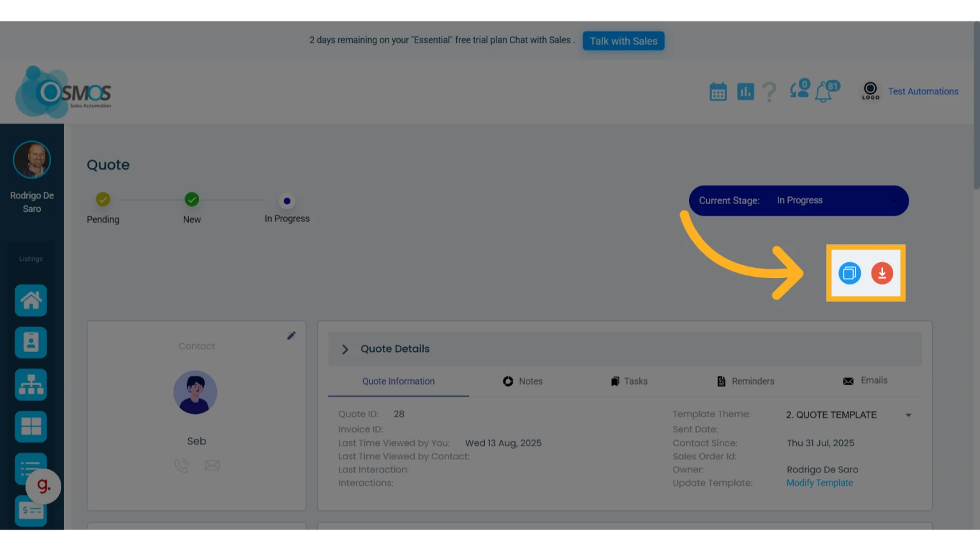Click the Modify Template link
The image size is (980, 551).
(819, 483)
